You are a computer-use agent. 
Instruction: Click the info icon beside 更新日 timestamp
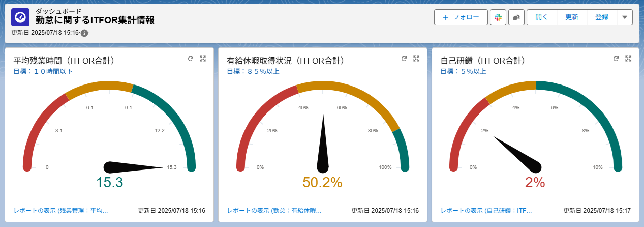[84, 33]
